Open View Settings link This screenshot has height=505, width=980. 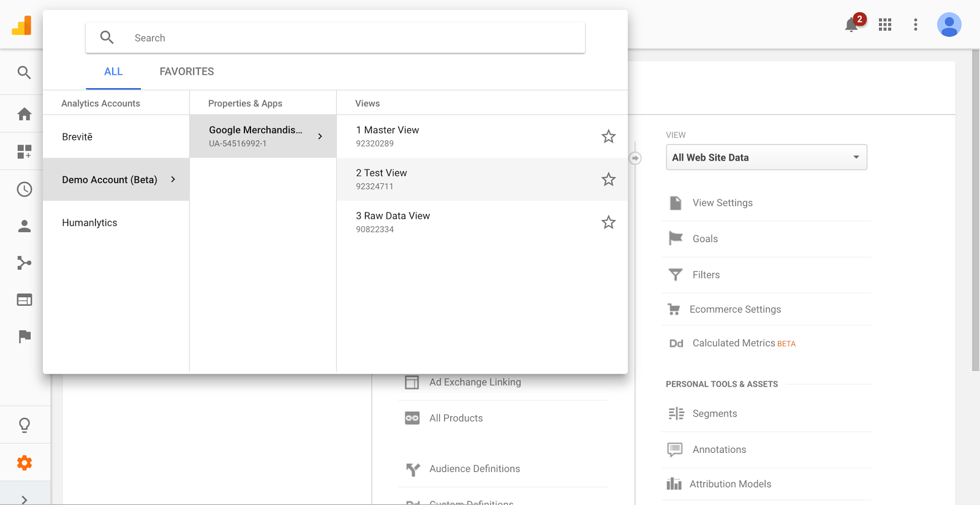point(722,203)
